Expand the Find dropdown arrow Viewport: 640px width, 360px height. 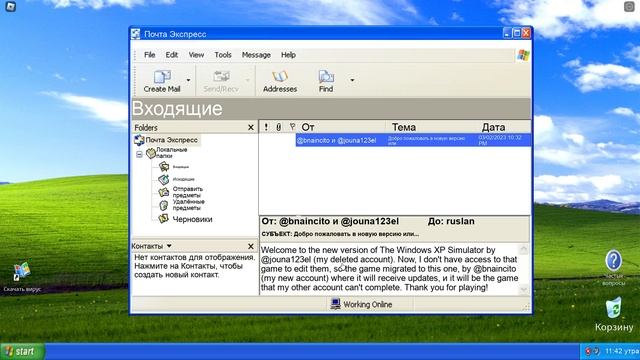point(352,80)
